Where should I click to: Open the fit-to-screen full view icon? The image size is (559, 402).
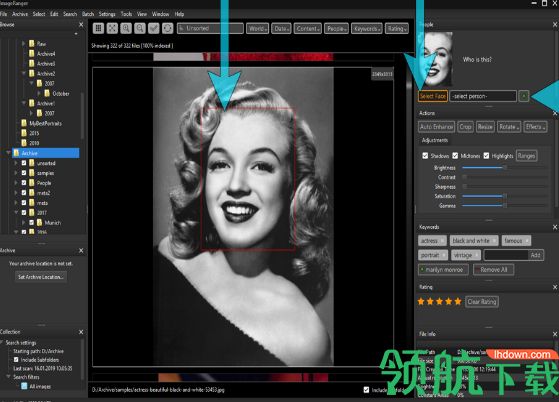pos(112,28)
